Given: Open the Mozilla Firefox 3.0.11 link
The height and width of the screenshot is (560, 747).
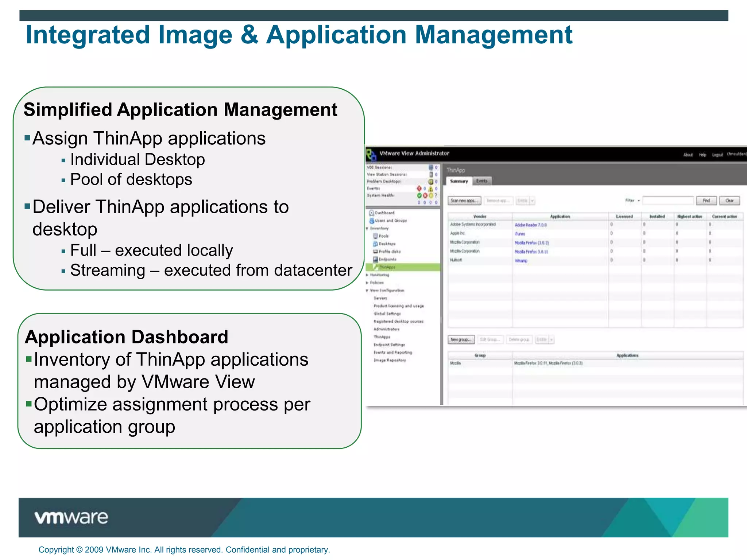Looking at the screenshot, I should 531,252.
